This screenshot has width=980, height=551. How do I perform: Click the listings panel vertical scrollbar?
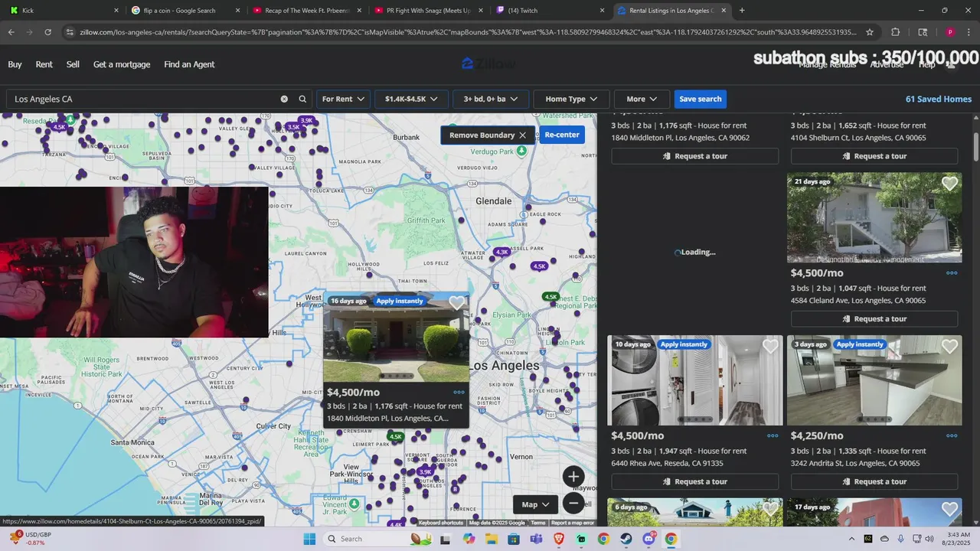[975, 147]
